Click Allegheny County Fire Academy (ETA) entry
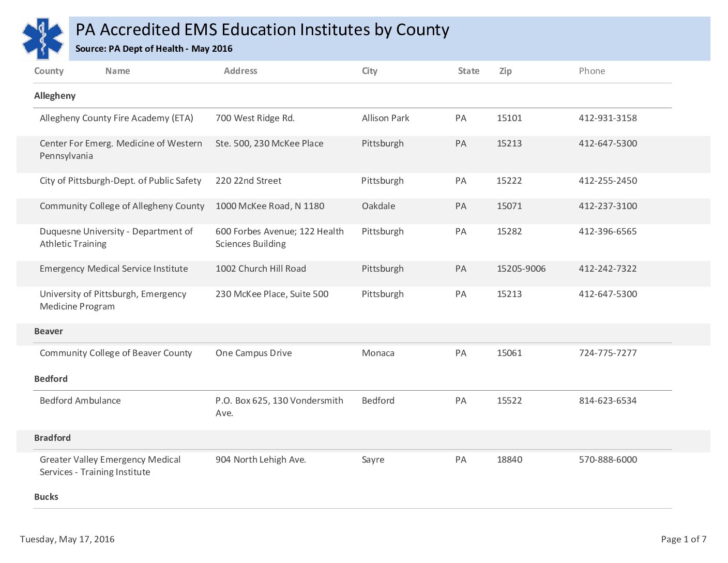This screenshot has width=728, height=563. coord(116,118)
